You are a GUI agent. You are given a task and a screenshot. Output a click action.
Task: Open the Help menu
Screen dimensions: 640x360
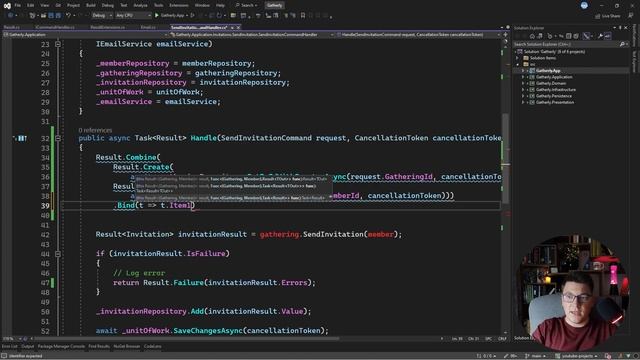220,5
